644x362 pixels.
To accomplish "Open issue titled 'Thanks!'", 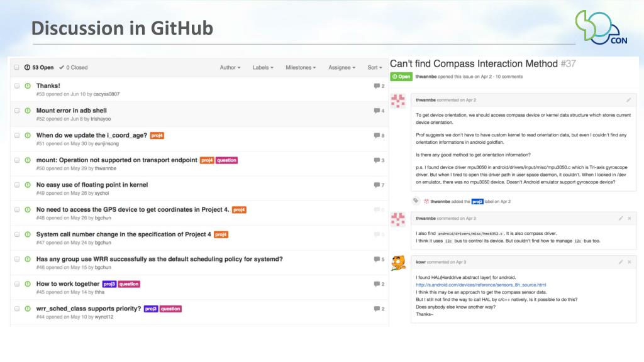I will (x=48, y=85).
